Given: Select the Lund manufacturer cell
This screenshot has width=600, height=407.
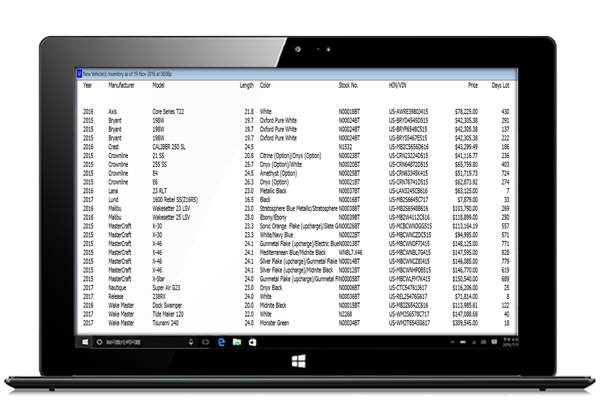Looking at the screenshot, I should [x=114, y=200].
